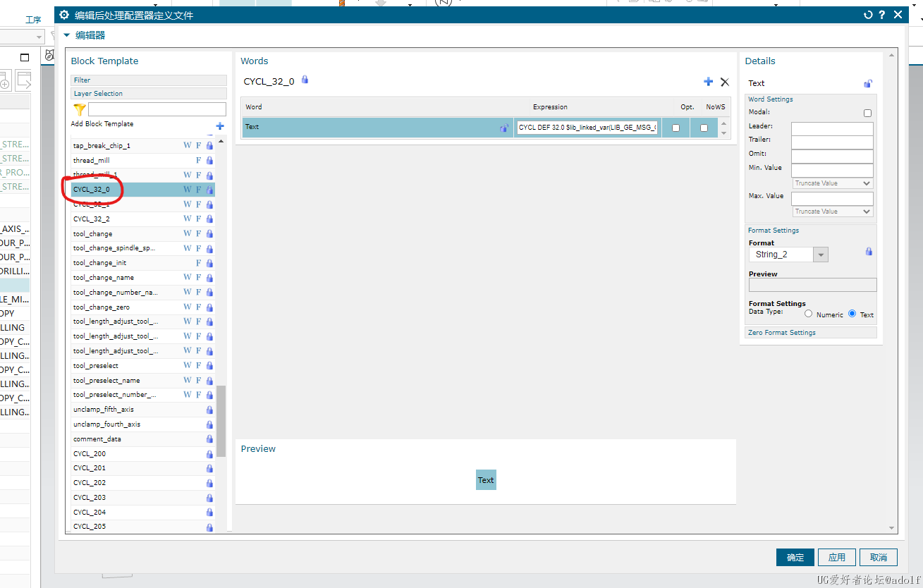Click the gear icon in the dialog title
The image size is (923, 588).
pos(64,15)
